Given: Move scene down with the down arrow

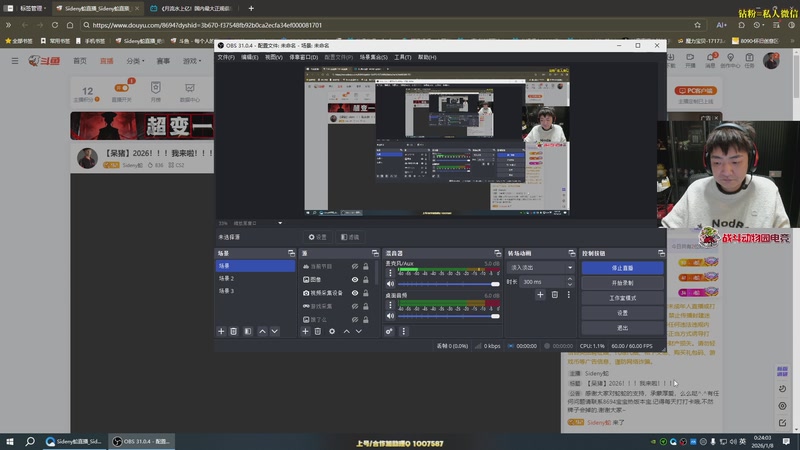Looking at the screenshot, I should pyautogui.click(x=274, y=332).
